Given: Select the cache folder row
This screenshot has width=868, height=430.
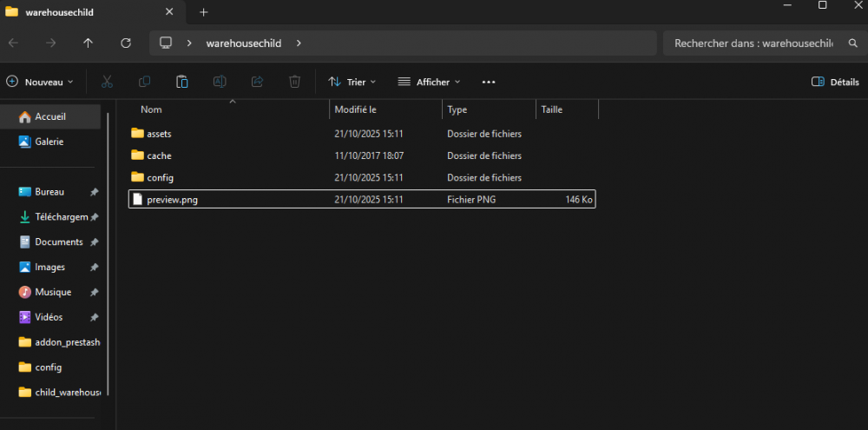Looking at the screenshot, I should click(362, 155).
